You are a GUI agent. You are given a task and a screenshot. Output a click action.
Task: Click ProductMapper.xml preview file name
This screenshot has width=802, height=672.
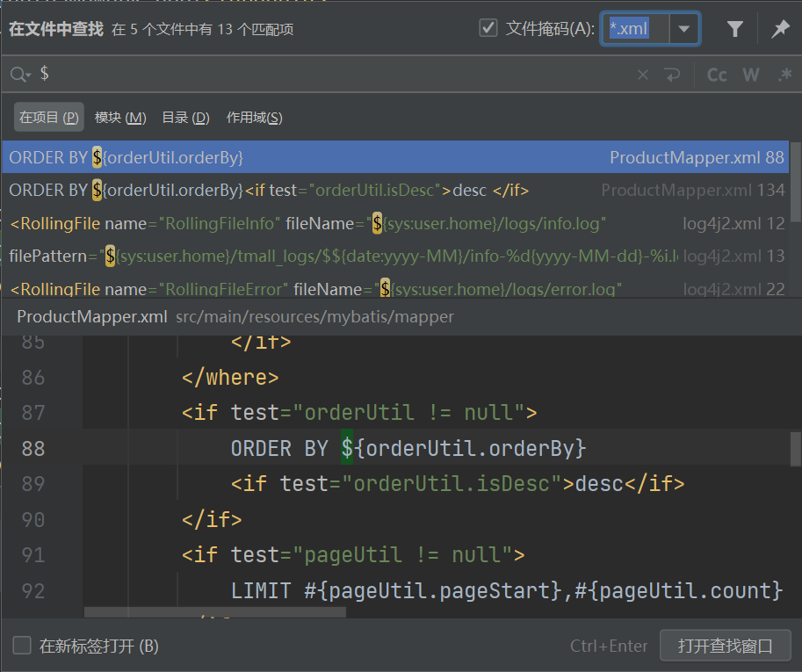coord(92,316)
